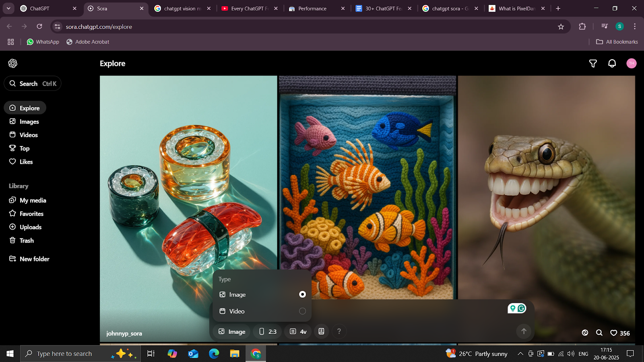Open the Image type dropdown in prompt bar
The height and width of the screenshot is (362, 644).
click(x=232, y=331)
